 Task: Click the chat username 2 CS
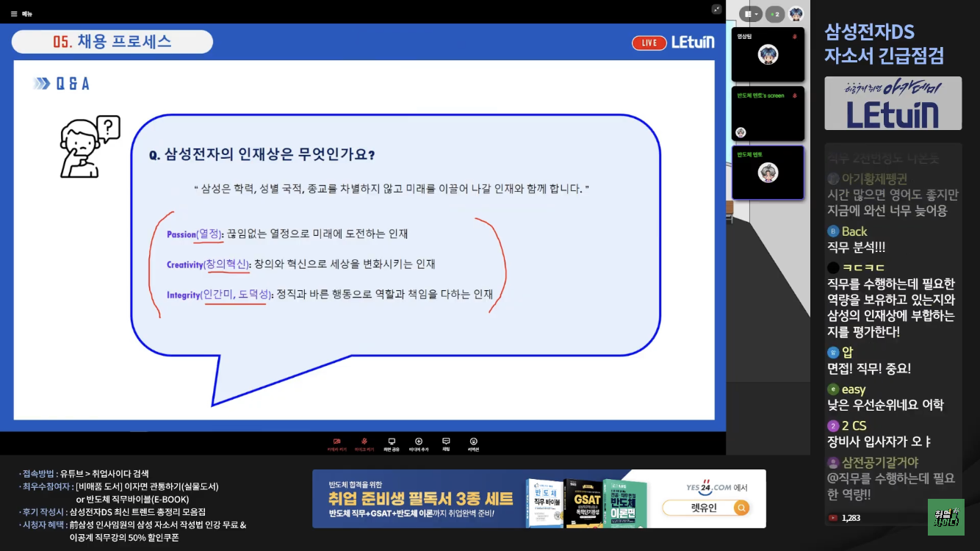click(854, 425)
